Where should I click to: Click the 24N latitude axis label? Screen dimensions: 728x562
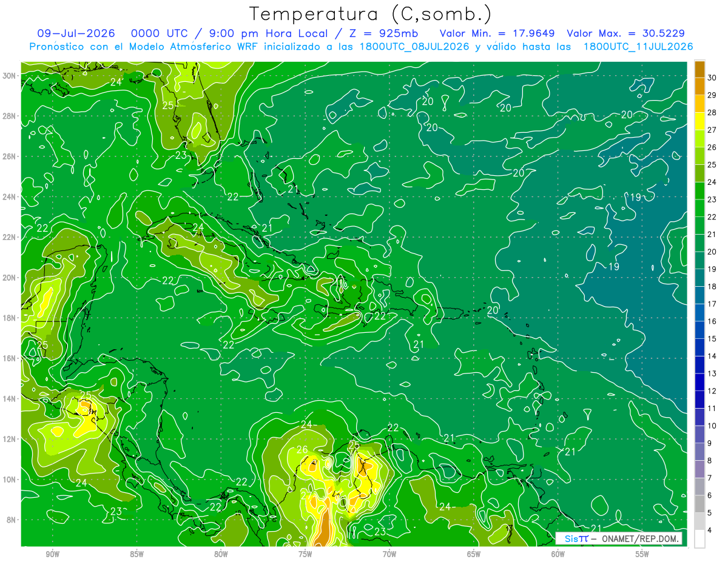(10, 197)
